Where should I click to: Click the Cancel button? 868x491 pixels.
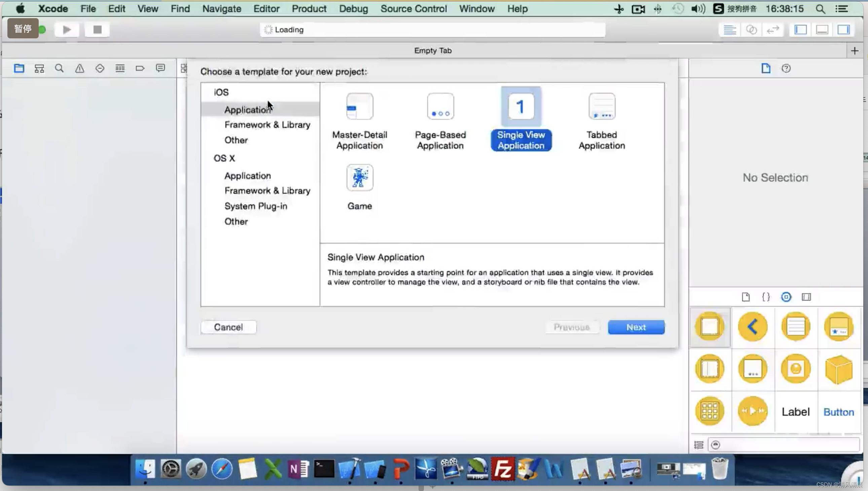[228, 327]
